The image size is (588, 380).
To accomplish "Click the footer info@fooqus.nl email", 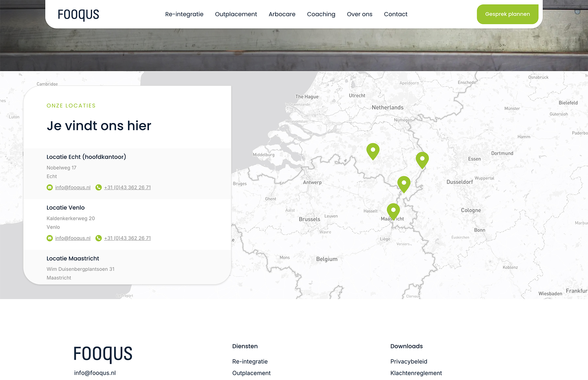I will pyautogui.click(x=95, y=373).
